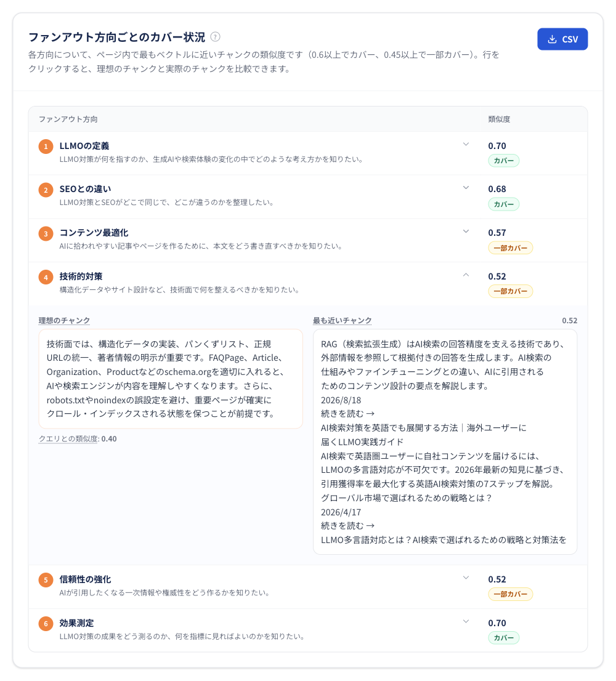The width and height of the screenshot is (616, 681).
Task: Click 一部カバー badge in コンテンツ最適化 row
Action: click(511, 248)
